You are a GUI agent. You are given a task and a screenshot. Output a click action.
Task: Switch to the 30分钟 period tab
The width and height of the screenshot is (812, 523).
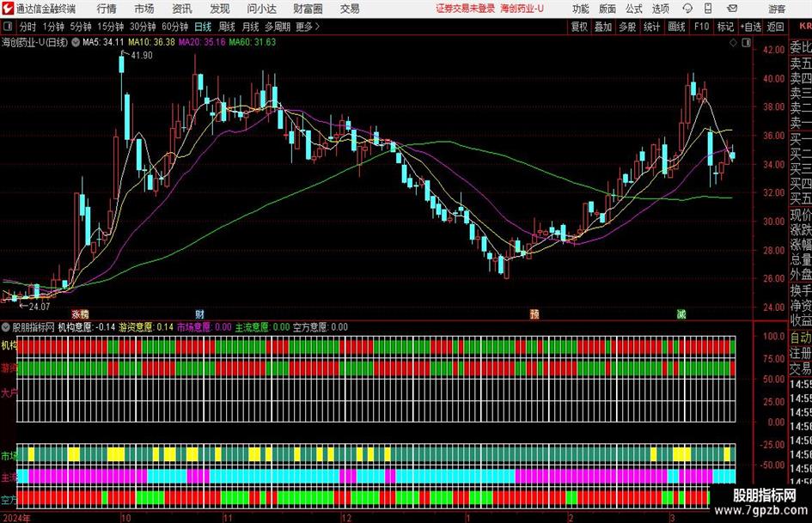pyautogui.click(x=143, y=27)
